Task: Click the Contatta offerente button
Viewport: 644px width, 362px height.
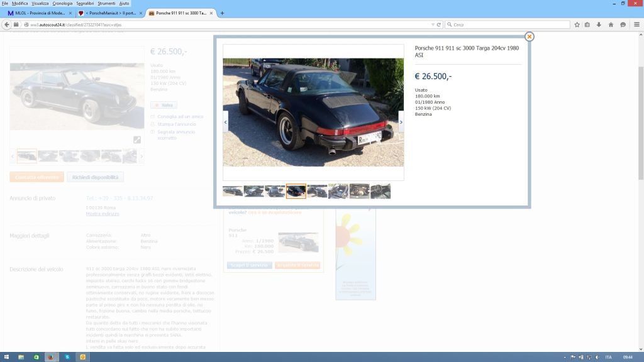Action: (x=36, y=177)
